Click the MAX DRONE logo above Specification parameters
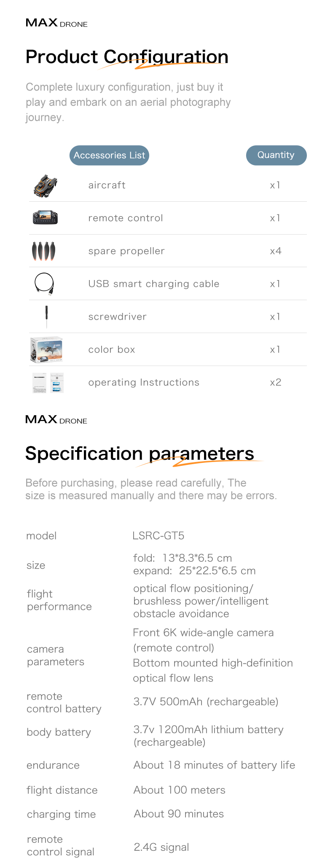The width and height of the screenshot is (333, 868). (x=56, y=419)
